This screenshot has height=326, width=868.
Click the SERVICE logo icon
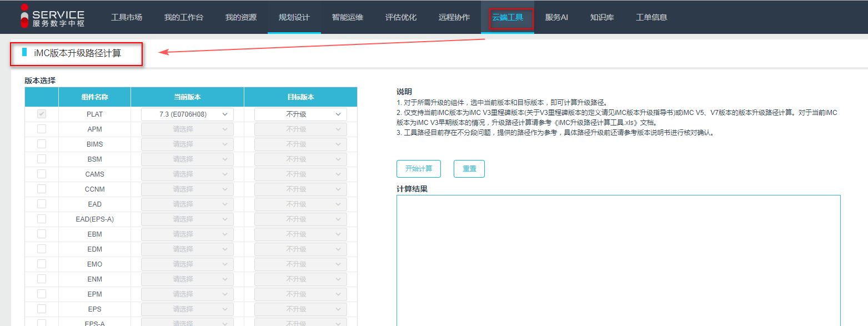24,16
